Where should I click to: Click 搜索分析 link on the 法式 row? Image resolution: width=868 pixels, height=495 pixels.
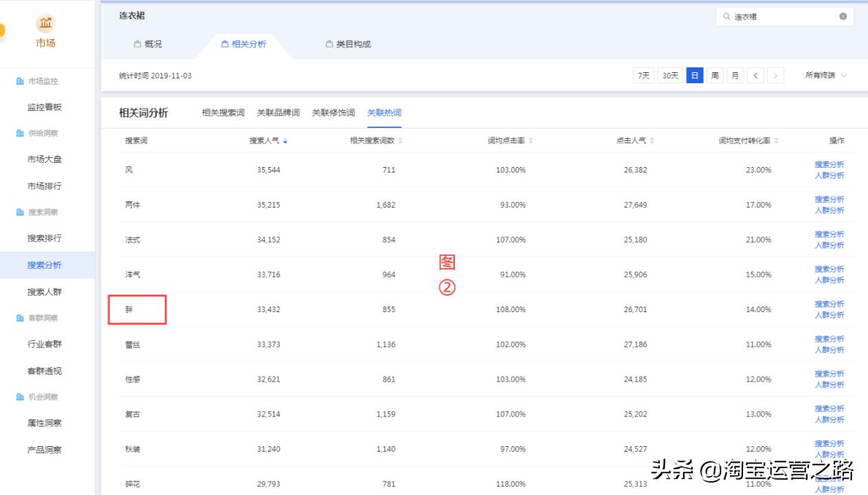coord(830,234)
